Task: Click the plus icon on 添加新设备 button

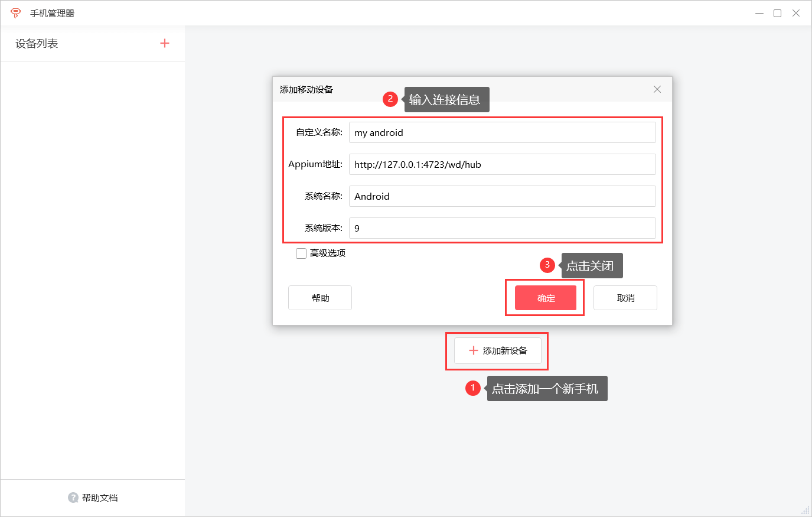Action: click(473, 350)
